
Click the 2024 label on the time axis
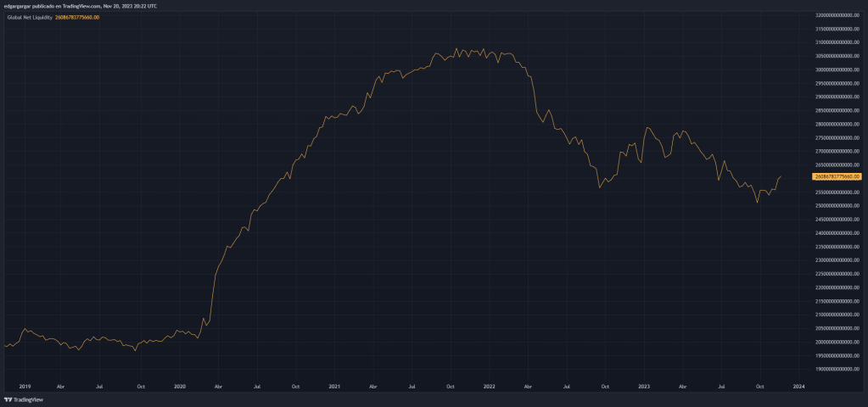798,386
